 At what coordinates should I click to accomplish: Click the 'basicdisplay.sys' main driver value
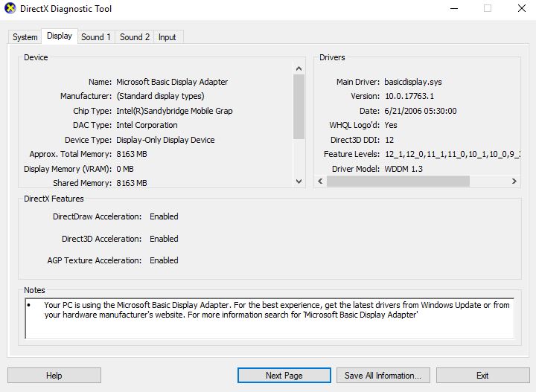[413, 82]
